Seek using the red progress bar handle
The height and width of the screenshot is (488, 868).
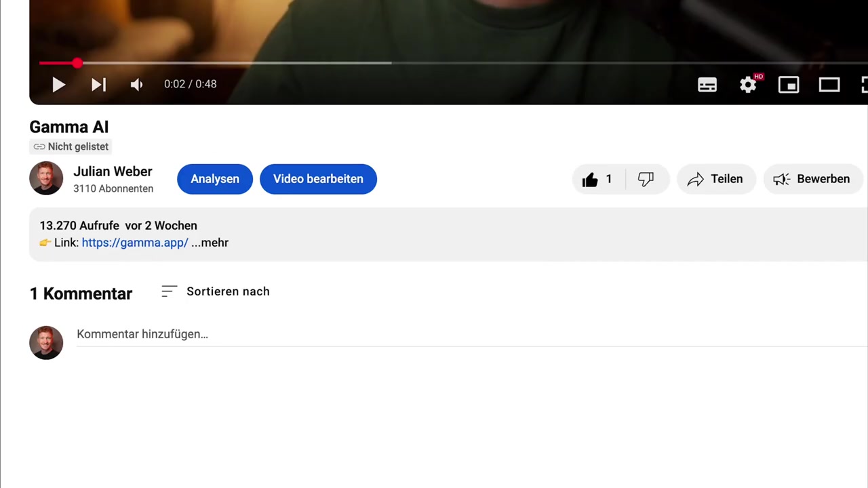[x=77, y=63]
